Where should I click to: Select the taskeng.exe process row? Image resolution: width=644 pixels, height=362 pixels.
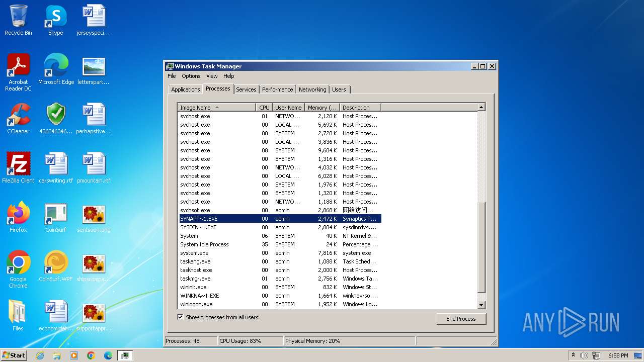point(279,261)
